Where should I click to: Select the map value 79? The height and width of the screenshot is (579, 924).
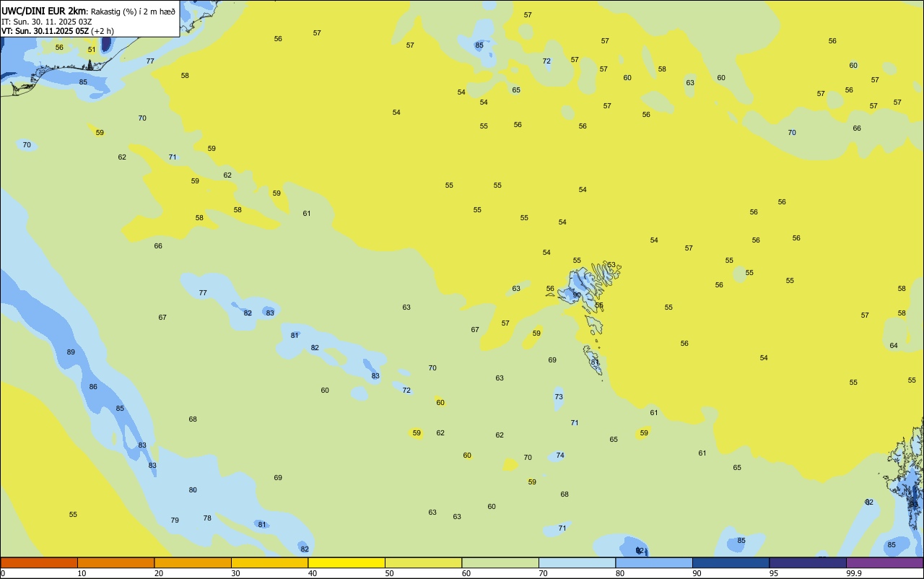pos(175,520)
